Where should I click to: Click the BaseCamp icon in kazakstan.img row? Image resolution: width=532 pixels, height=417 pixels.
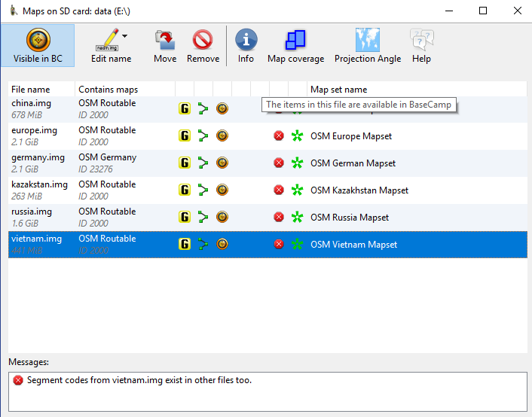[x=222, y=190]
